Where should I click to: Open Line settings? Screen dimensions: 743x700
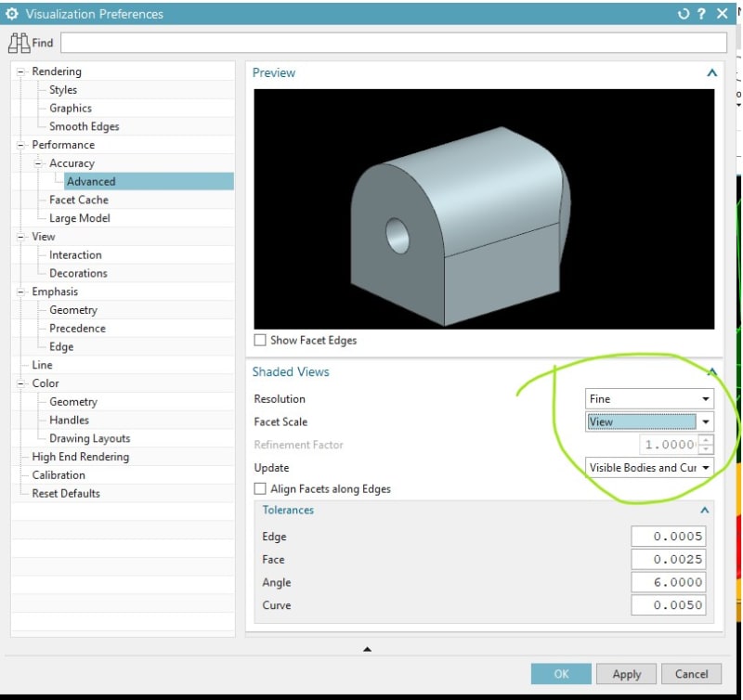coord(42,365)
